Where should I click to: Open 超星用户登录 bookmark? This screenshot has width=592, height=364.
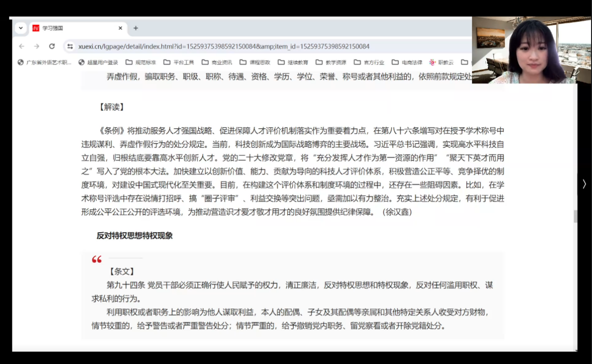pyautogui.click(x=98, y=62)
